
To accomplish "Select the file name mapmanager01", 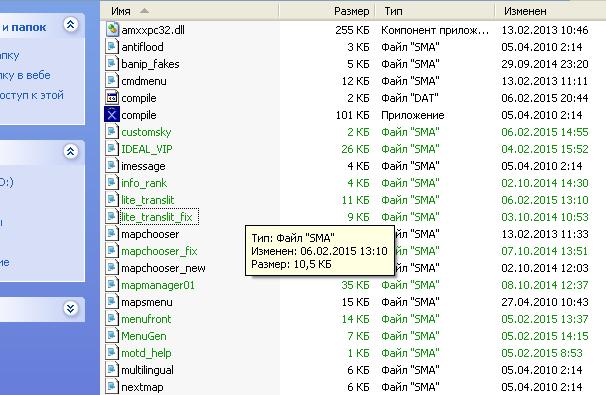I will [158, 285].
